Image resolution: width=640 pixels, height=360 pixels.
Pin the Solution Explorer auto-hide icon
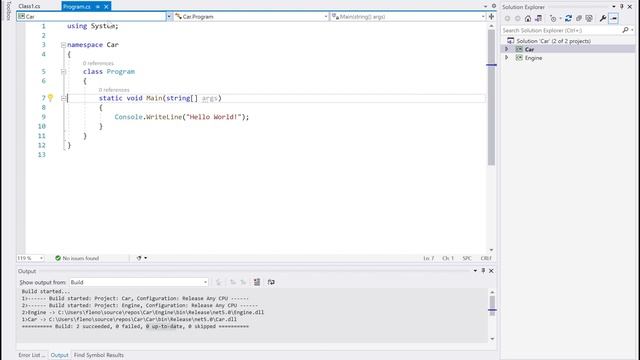622,7
